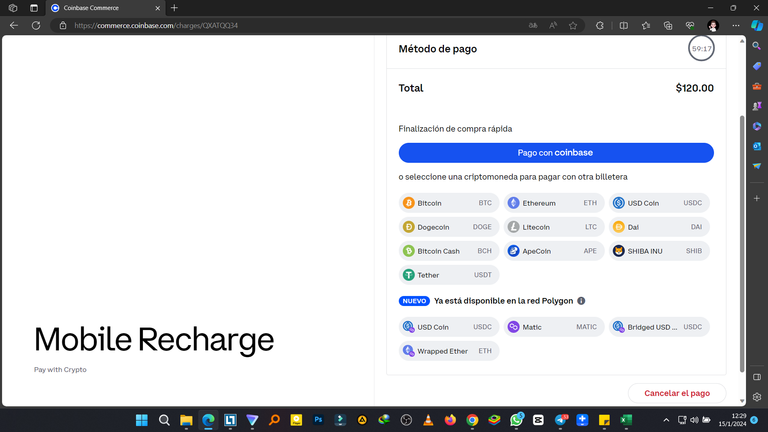Choose Polygon USD Coin USDC option

click(x=449, y=327)
